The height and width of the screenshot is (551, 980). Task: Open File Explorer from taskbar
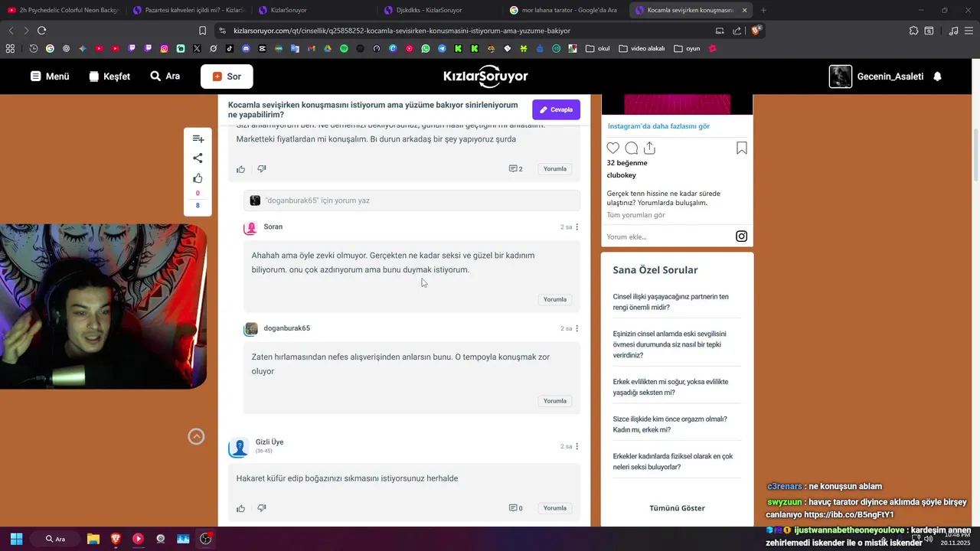pos(93,539)
